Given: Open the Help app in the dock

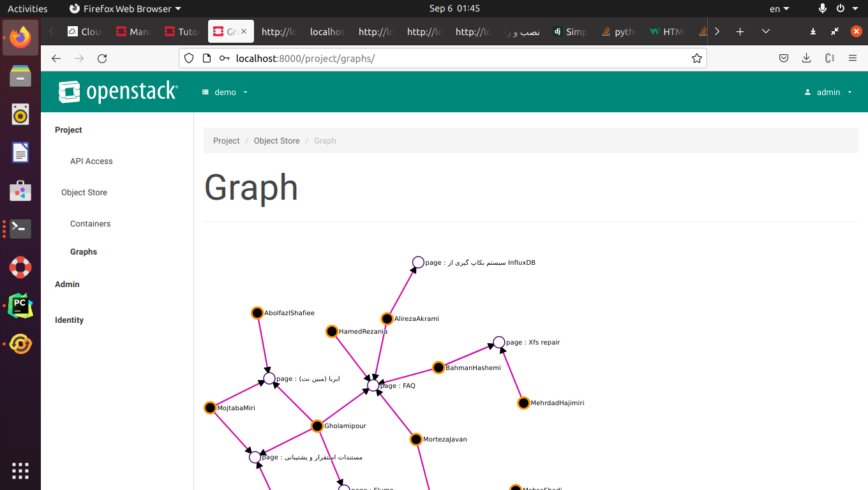Looking at the screenshot, I should 20,267.
